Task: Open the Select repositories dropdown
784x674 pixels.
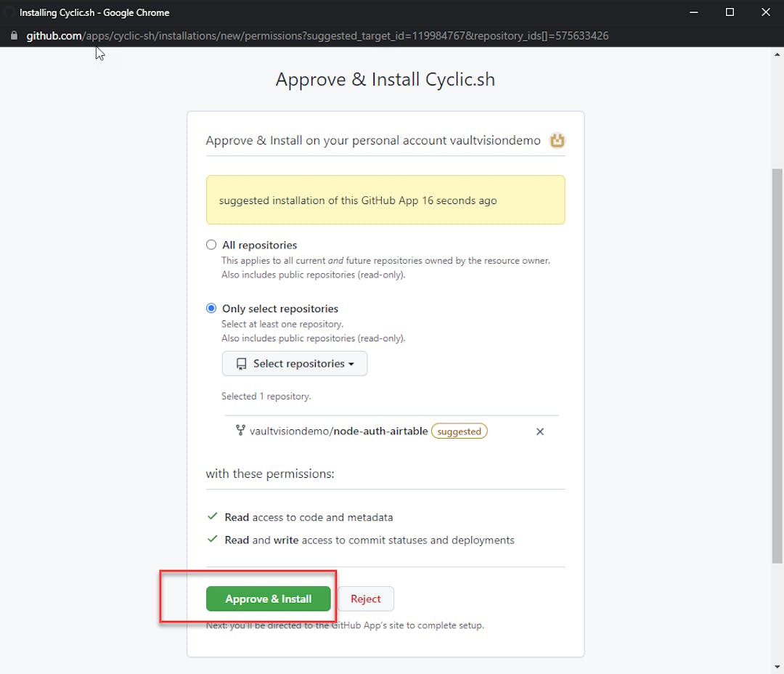Action: [x=294, y=363]
